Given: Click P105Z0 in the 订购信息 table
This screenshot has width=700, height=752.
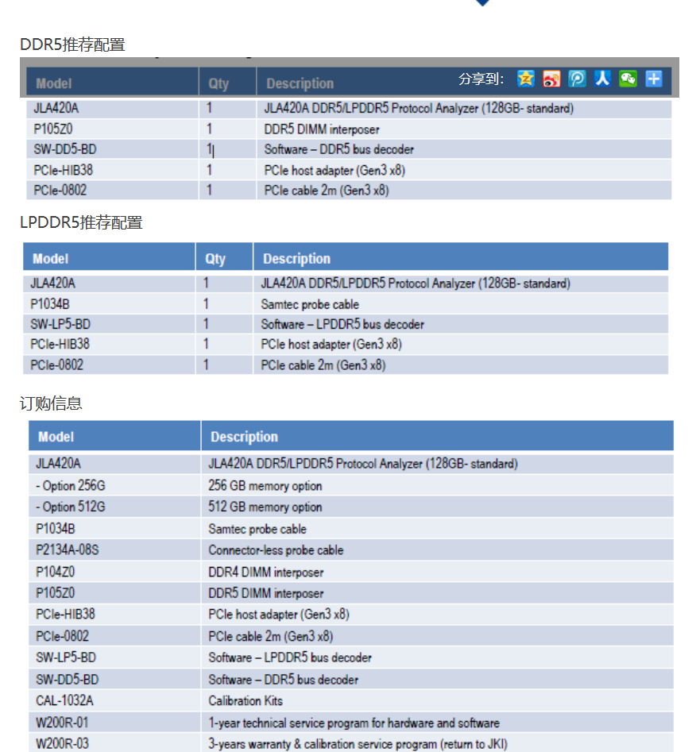Looking at the screenshot, I should pos(55,593).
